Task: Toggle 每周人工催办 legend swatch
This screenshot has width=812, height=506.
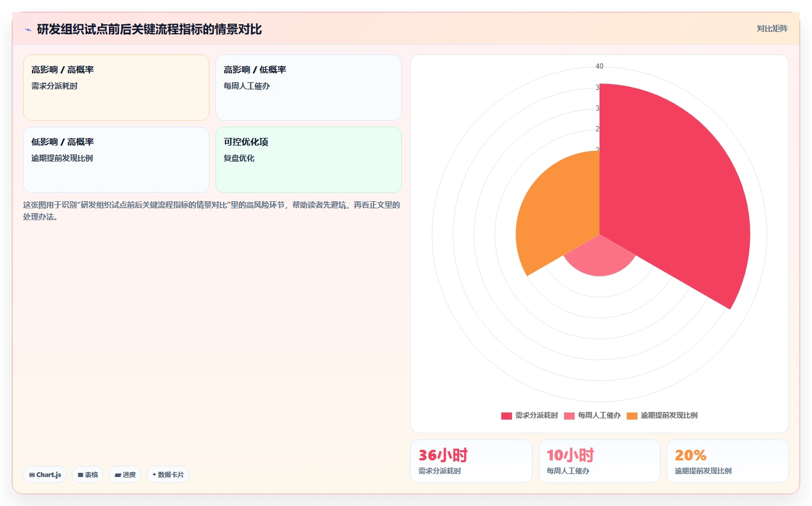Action: 569,415
